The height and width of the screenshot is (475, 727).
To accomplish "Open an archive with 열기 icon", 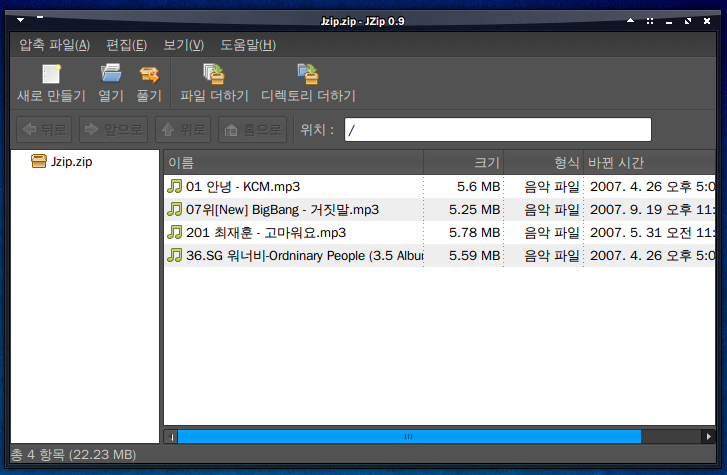I will (111, 74).
